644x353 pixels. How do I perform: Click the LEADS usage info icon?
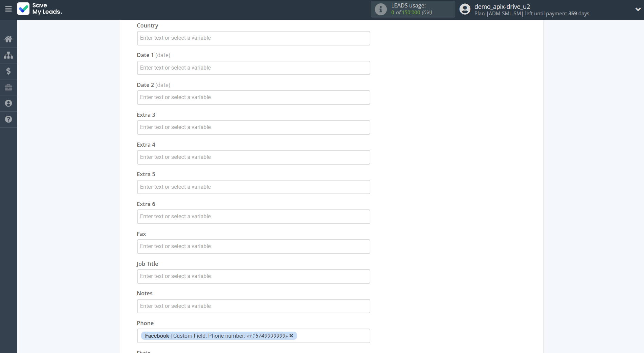click(x=380, y=9)
